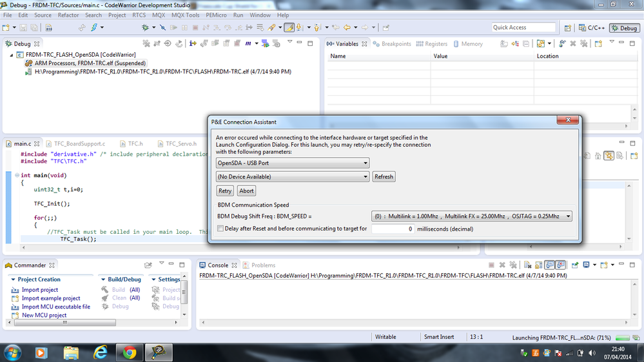Open the MQX Tools menu

[x=185, y=15]
